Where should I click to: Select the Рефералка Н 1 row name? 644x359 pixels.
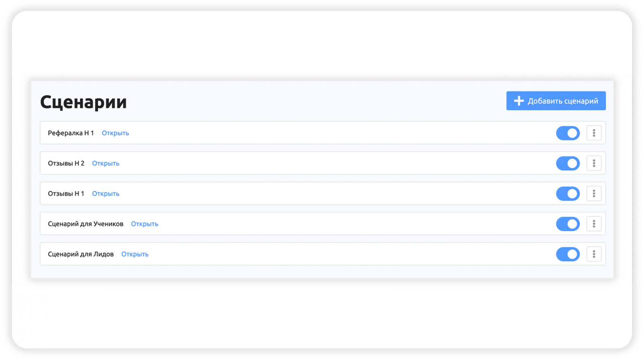pos(71,133)
